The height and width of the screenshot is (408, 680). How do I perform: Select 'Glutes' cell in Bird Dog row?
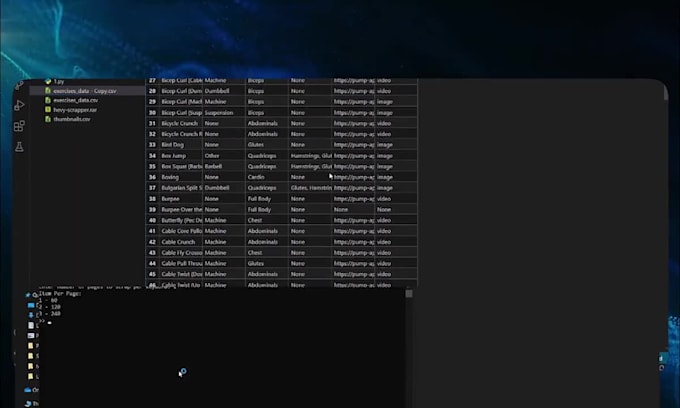(267, 145)
